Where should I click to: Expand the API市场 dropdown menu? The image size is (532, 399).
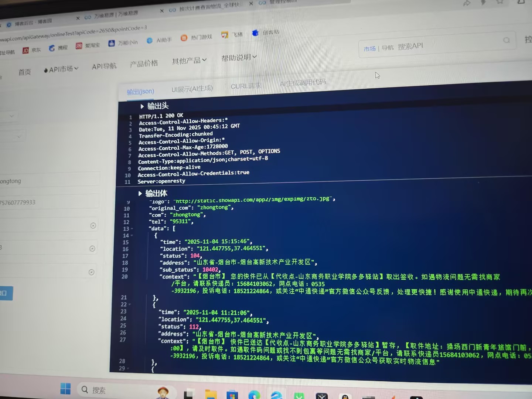coord(61,69)
